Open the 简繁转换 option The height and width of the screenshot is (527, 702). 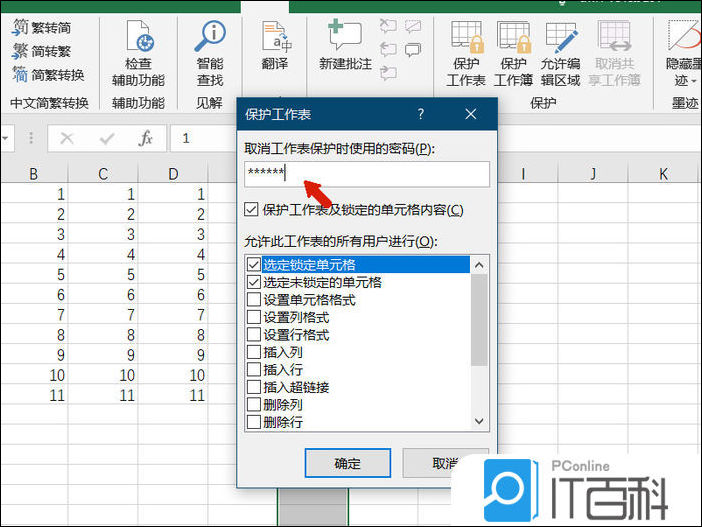[x=48, y=75]
